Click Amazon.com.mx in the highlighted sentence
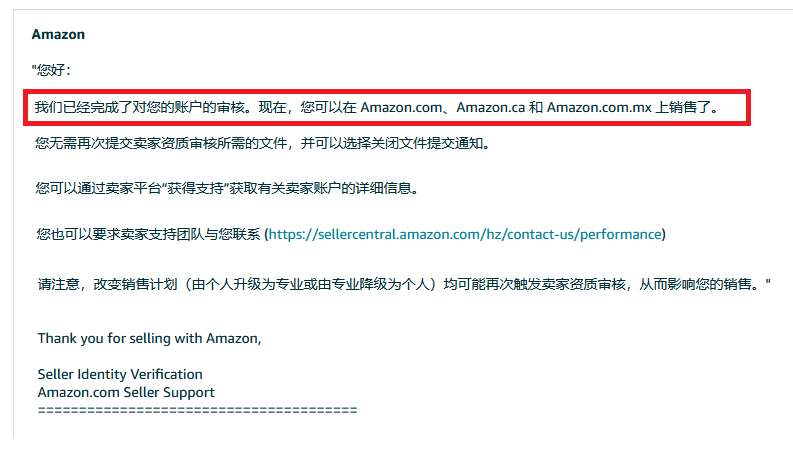Screen dimensions: 793x456 (x=599, y=108)
